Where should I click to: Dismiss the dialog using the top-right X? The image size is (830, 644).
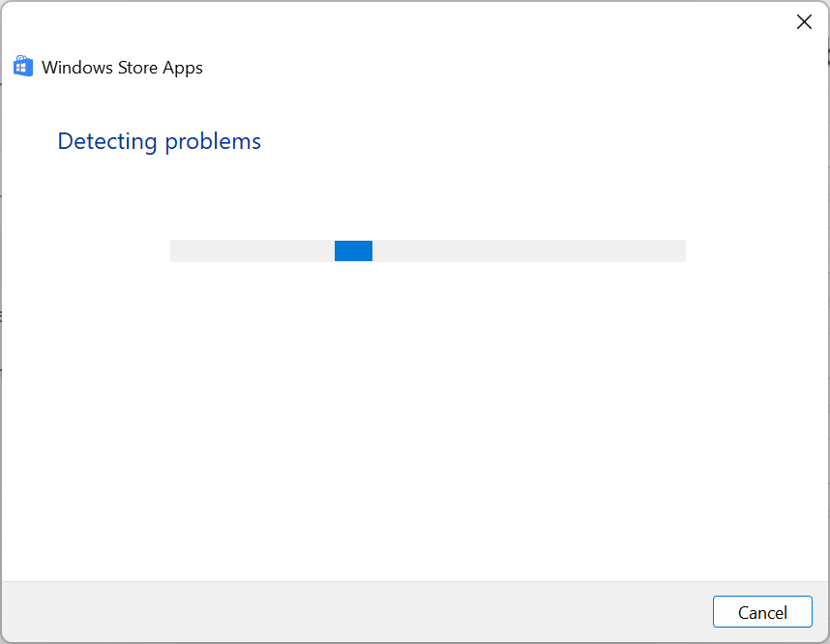(804, 22)
